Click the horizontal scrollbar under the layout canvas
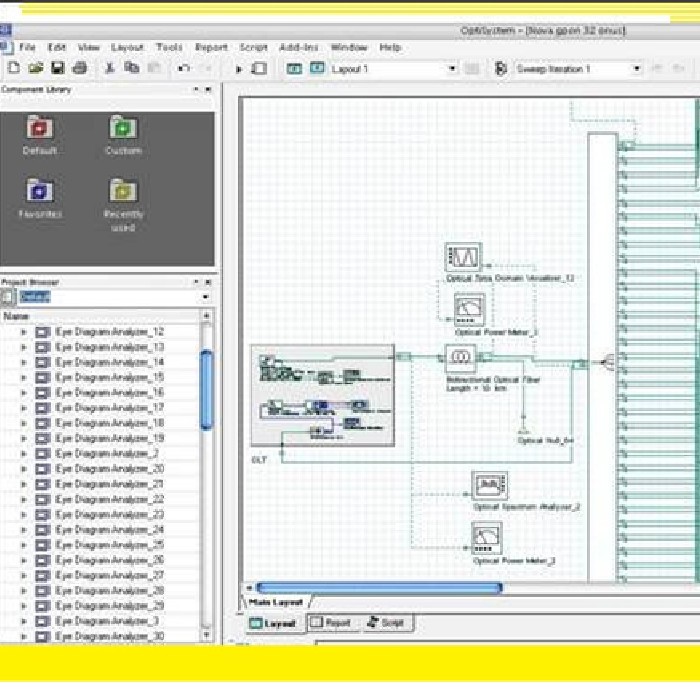This screenshot has width=700, height=700. [380, 588]
